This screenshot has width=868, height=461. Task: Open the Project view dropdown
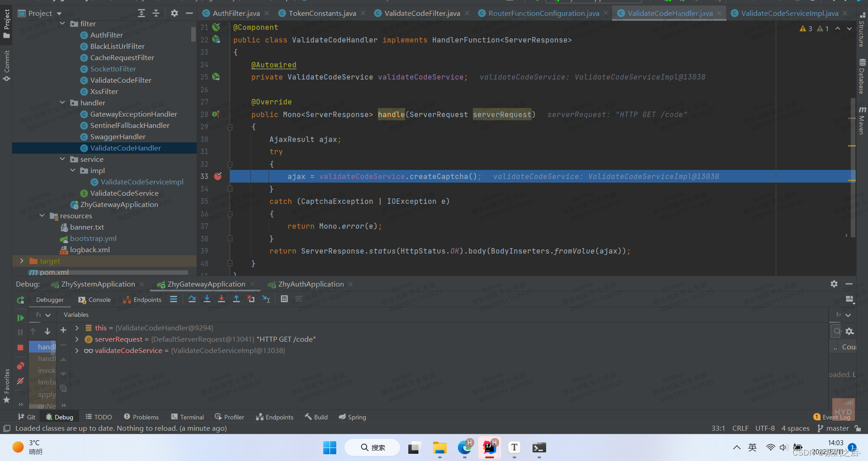(x=59, y=14)
